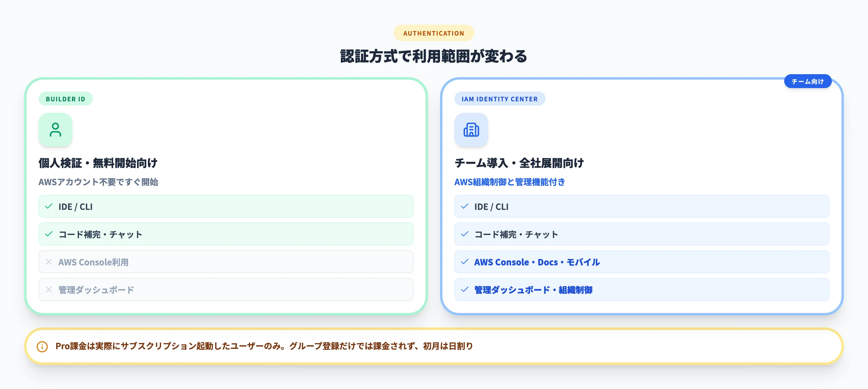Click the checkmark beside IDE / CLI in Builder ID card

49,206
